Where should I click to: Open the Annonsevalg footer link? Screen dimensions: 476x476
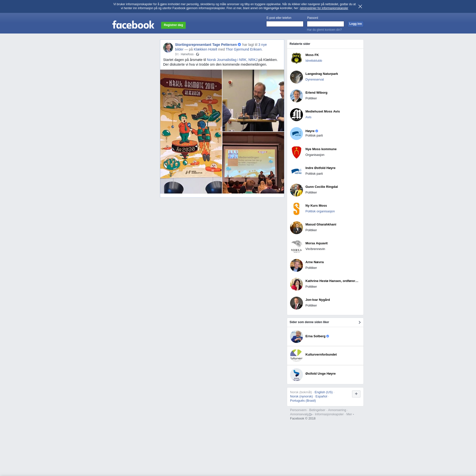point(301,414)
